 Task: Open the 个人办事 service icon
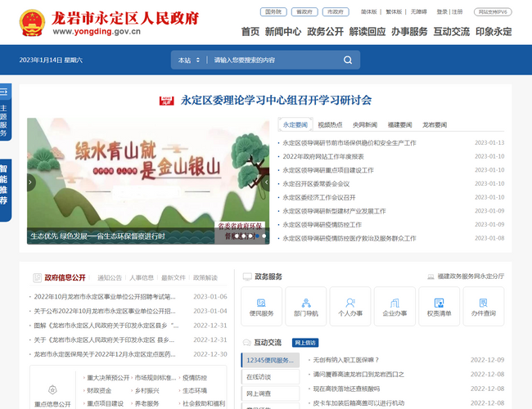coord(350,306)
